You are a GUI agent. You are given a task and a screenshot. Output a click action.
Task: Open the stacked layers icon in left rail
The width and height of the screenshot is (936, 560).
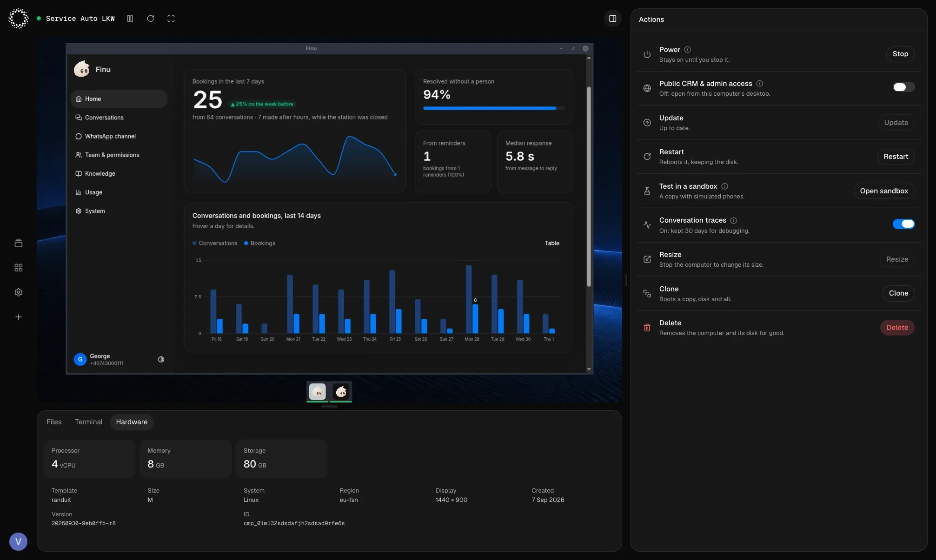coord(19,243)
